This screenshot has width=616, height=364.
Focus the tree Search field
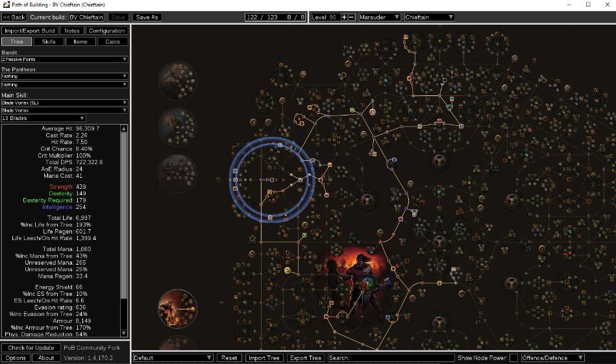coord(391,358)
